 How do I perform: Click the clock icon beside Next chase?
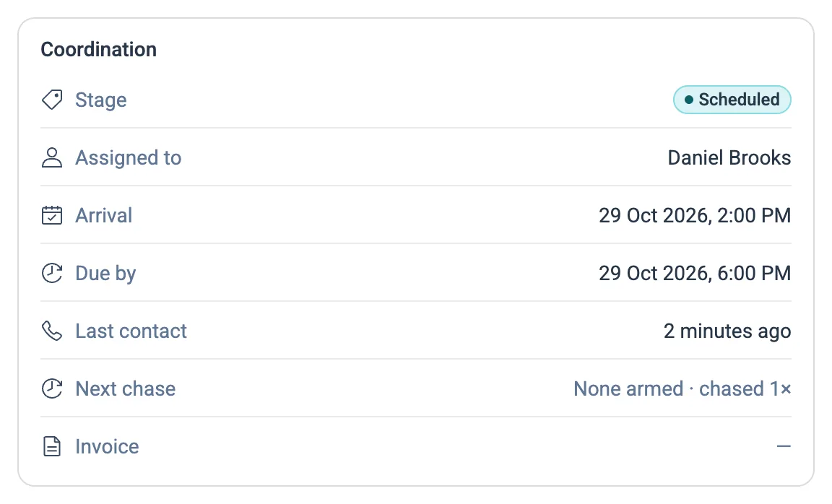tap(52, 389)
